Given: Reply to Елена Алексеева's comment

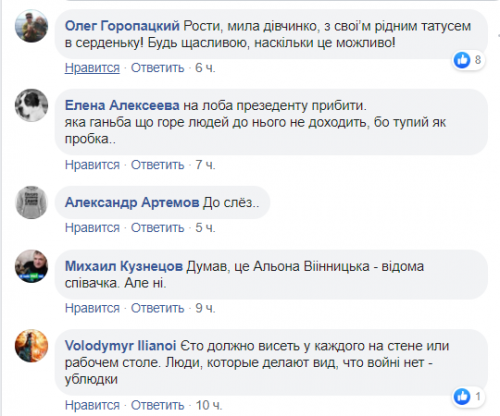Looking at the screenshot, I should pyautogui.click(x=157, y=165).
